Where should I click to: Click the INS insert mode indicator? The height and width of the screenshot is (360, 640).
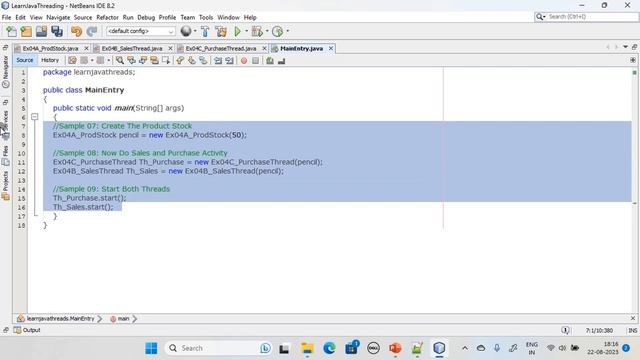pos(633,330)
